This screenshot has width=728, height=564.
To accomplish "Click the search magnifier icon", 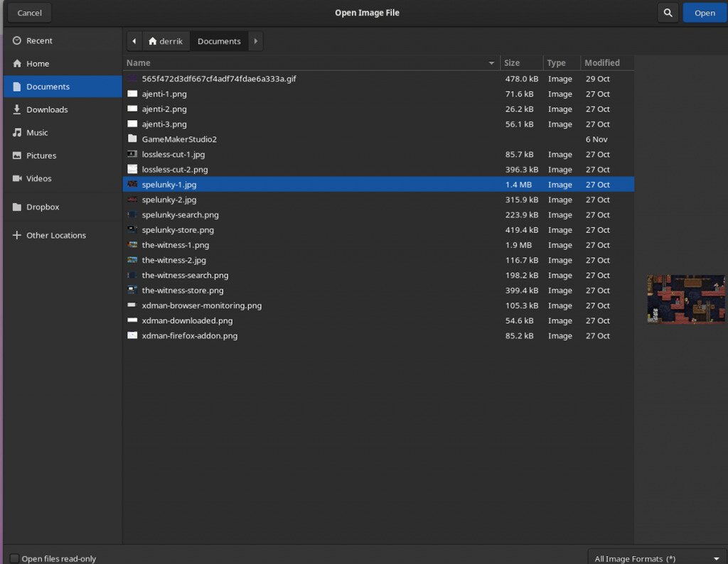I will pyautogui.click(x=668, y=12).
